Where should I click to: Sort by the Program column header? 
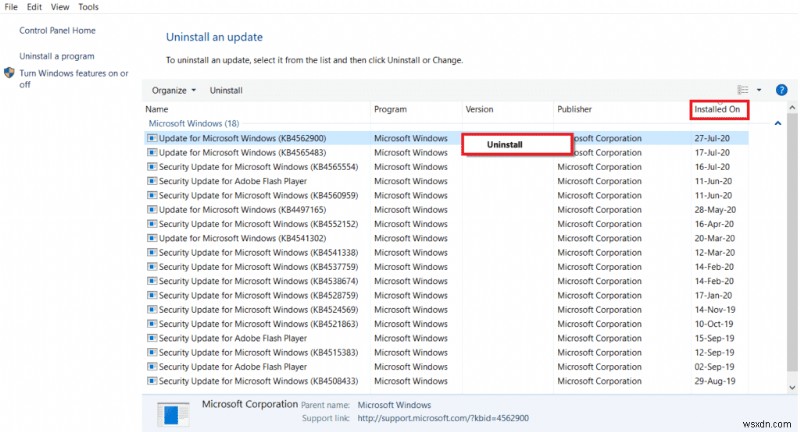[x=390, y=109]
